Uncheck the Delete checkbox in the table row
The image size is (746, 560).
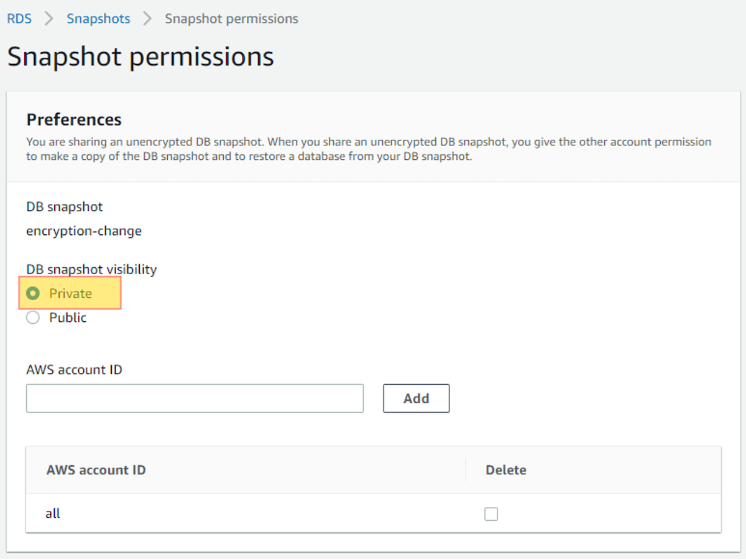491,513
